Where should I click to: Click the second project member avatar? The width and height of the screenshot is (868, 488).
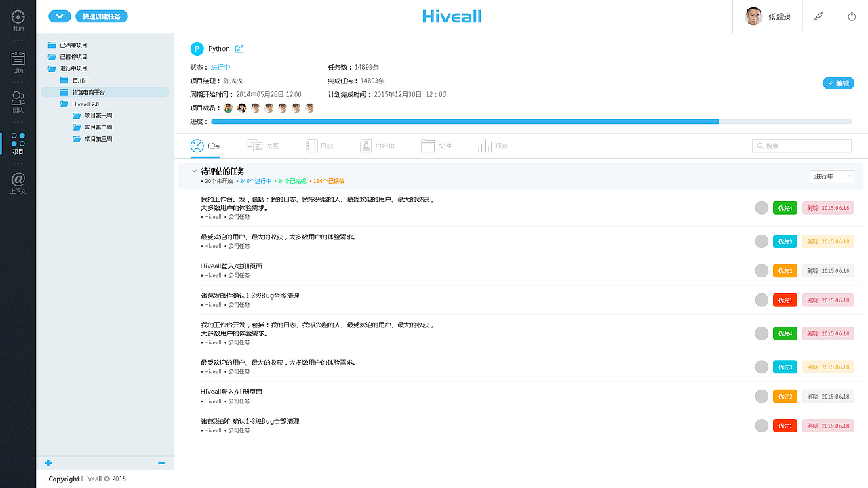(x=242, y=108)
